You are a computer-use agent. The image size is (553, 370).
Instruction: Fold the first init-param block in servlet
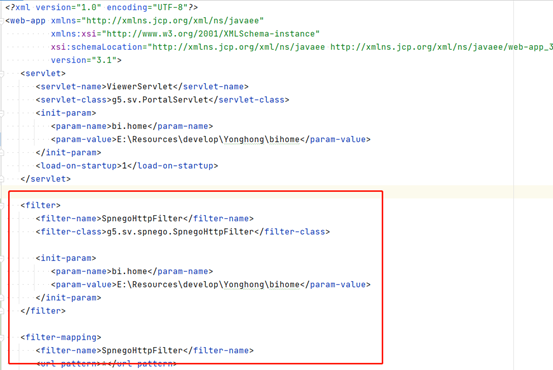[x=1, y=113]
